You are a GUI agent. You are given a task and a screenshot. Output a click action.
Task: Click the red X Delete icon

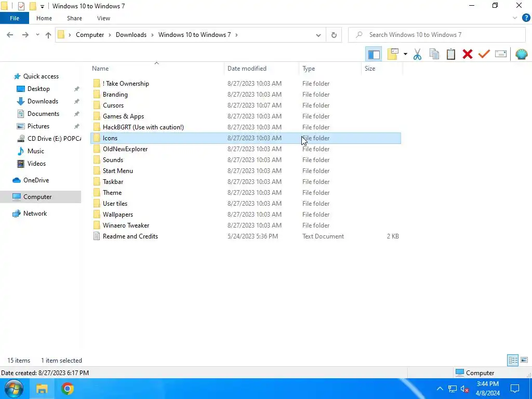tap(467, 54)
